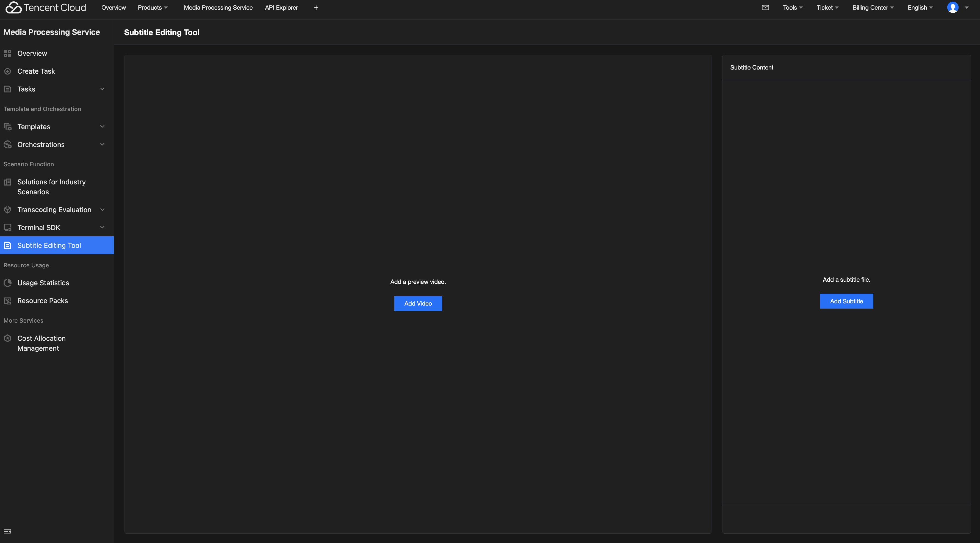The width and height of the screenshot is (980, 543).
Task: Open the mail notifications icon
Action: tap(765, 8)
